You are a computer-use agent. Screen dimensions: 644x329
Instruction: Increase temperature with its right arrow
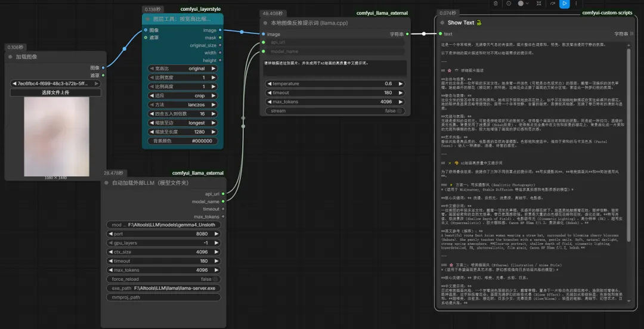[x=401, y=84]
